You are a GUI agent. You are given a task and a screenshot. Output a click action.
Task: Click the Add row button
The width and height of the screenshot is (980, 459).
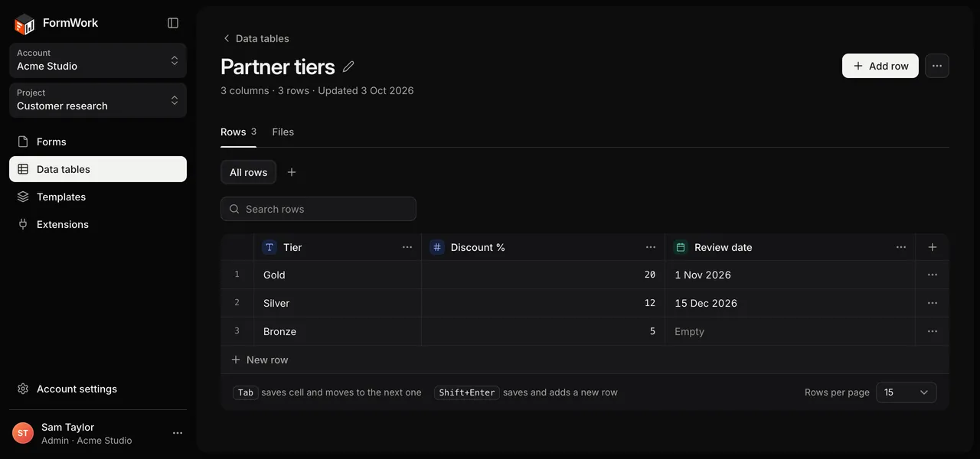880,66
